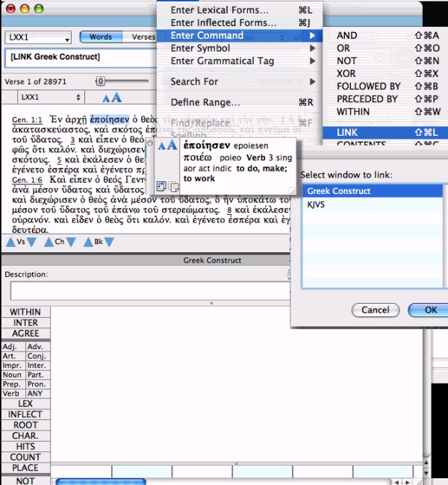Go to previous chapter with Ch up arrow
This screenshot has width=448, height=485.
click(x=49, y=242)
